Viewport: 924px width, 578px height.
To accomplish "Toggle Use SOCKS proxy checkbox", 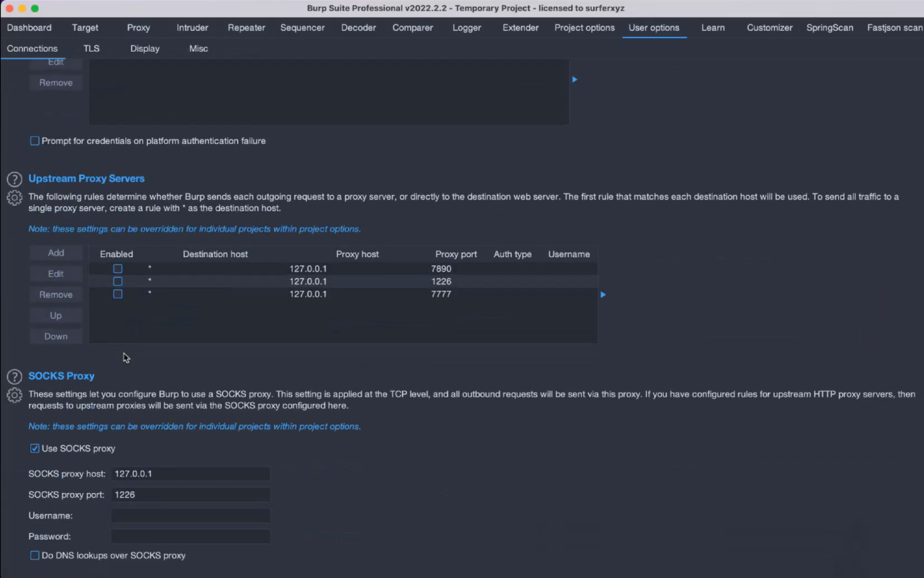I will click(x=34, y=448).
